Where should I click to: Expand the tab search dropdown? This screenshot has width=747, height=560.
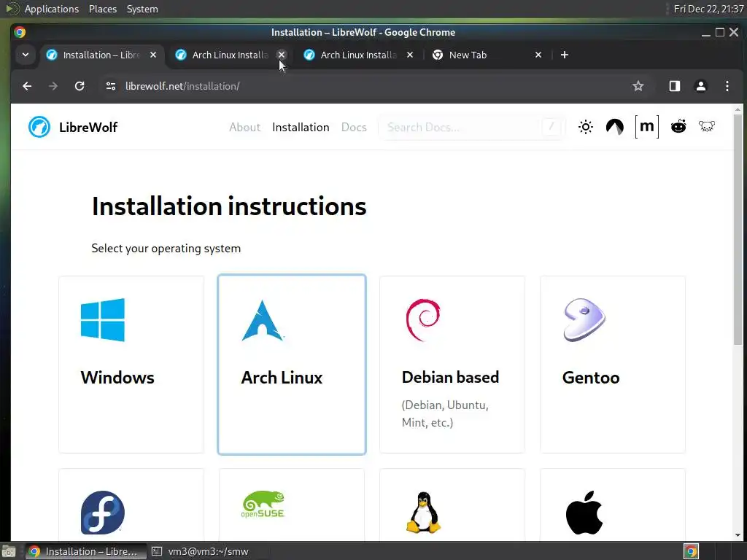point(26,55)
